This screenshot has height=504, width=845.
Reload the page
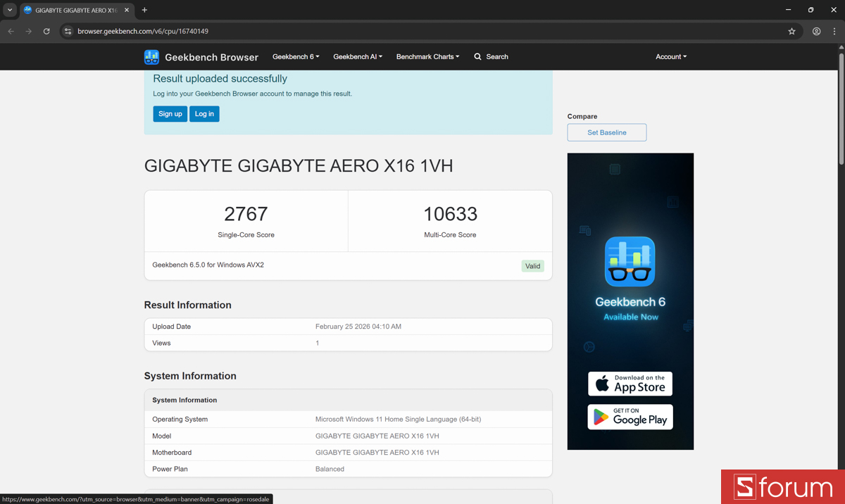point(46,31)
